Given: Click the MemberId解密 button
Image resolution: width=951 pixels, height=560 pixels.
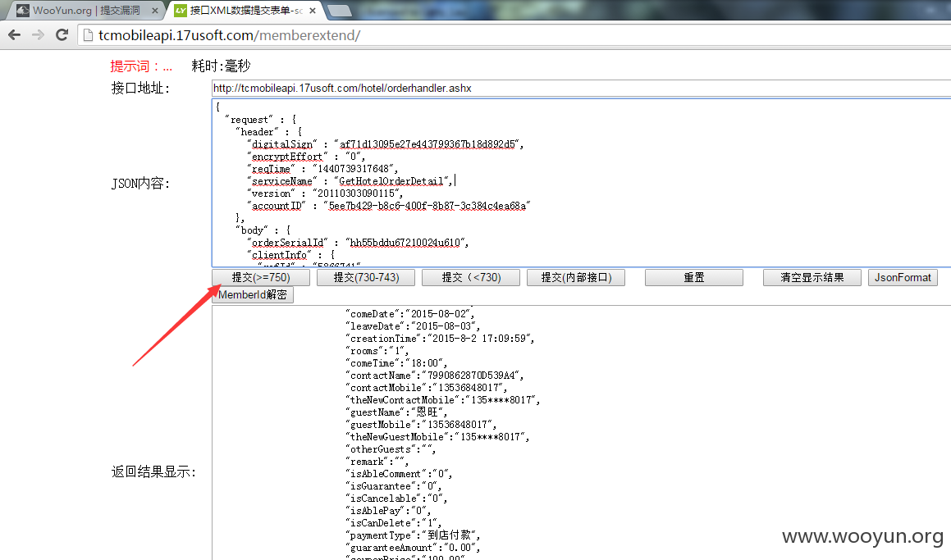Looking at the screenshot, I should [x=253, y=294].
